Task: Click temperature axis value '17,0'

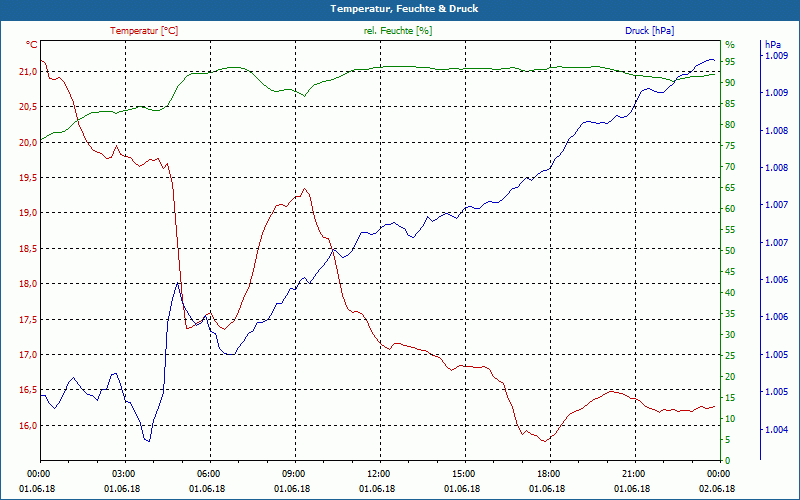Action: click(x=28, y=355)
